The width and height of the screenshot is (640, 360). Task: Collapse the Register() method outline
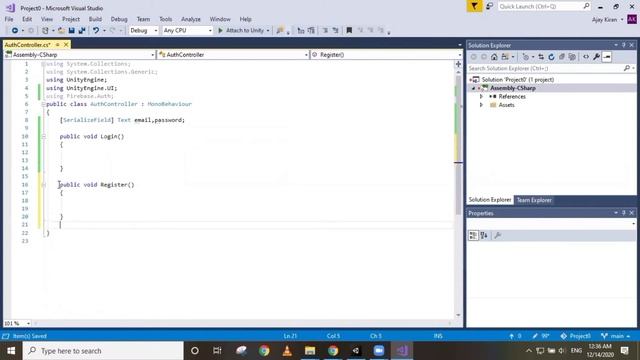(44, 185)
